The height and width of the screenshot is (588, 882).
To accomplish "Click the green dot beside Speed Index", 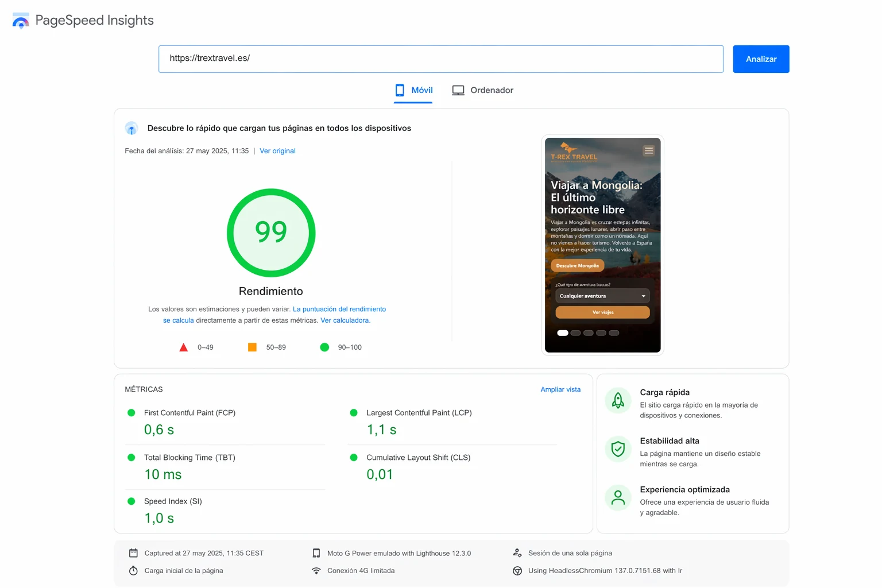I will [131, 501].
